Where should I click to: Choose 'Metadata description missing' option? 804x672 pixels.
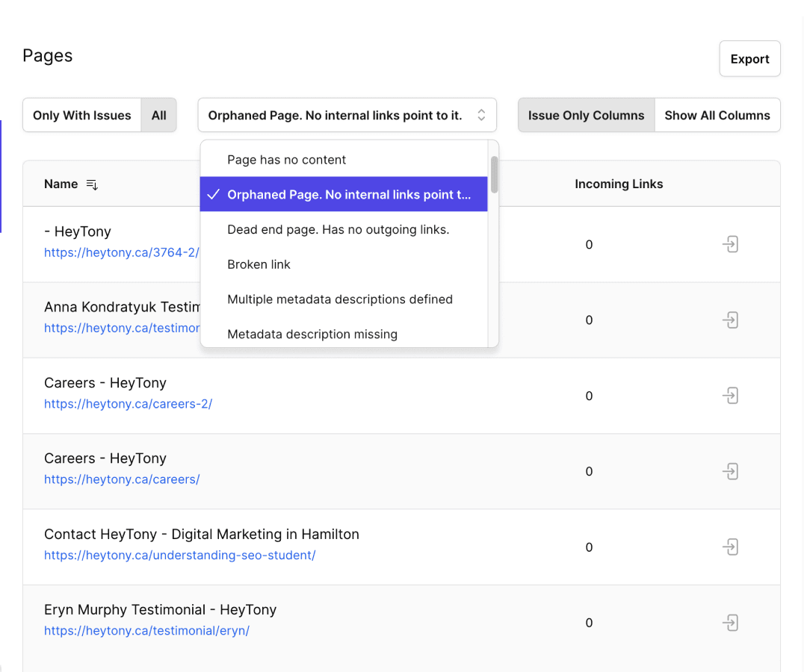pyautogui.click(x=312, y=334)
